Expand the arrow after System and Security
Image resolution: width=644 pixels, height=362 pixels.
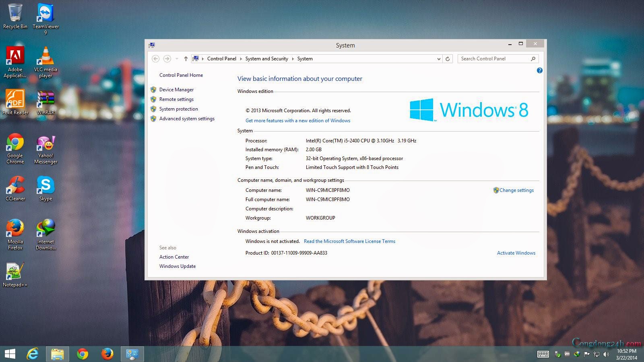click(293, 59)
